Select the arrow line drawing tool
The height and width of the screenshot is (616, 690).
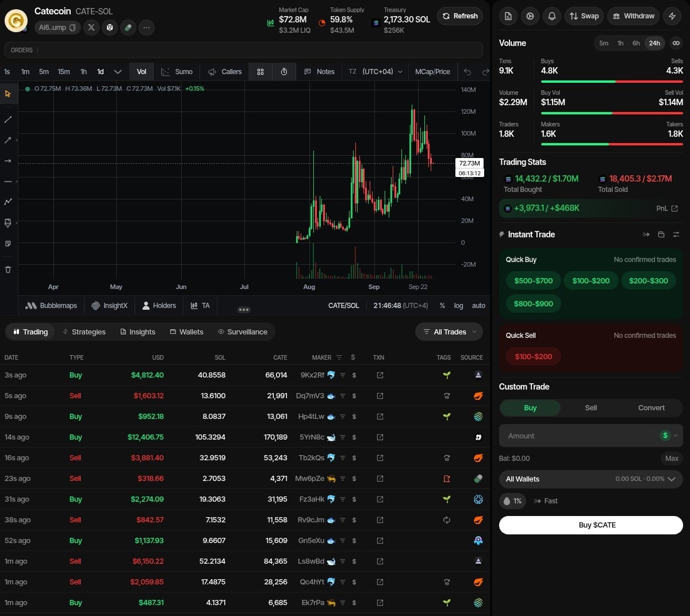pyautogui.click(x=8, y=140)
